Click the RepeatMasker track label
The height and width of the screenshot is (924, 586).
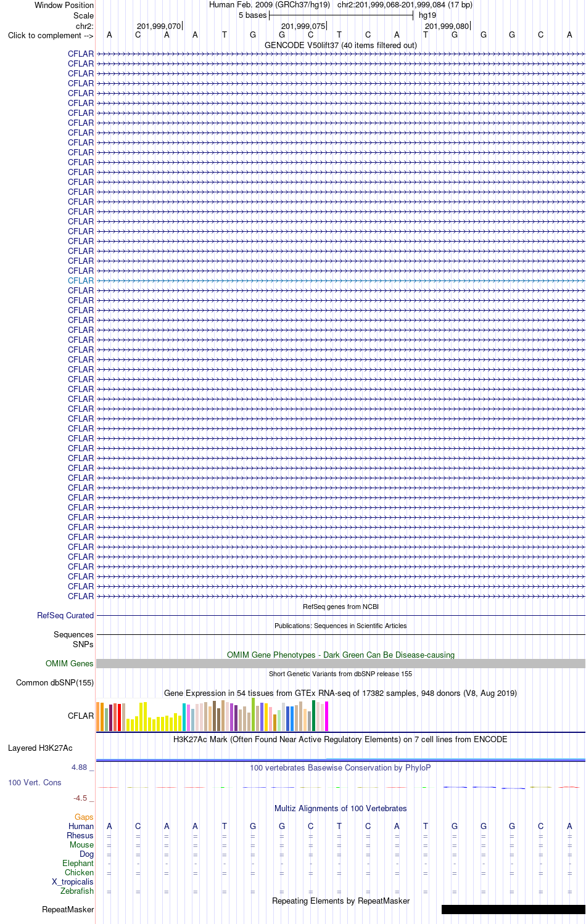tap(68, 909)
